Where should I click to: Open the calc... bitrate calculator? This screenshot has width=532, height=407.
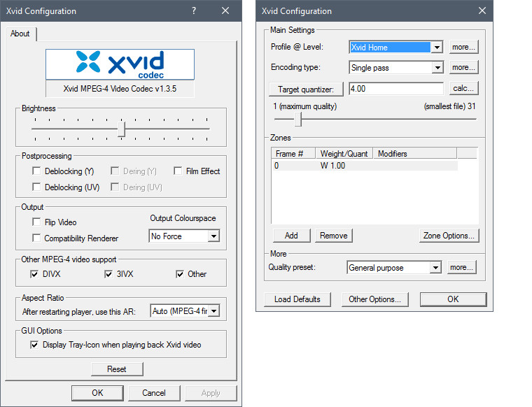point(464,88)
